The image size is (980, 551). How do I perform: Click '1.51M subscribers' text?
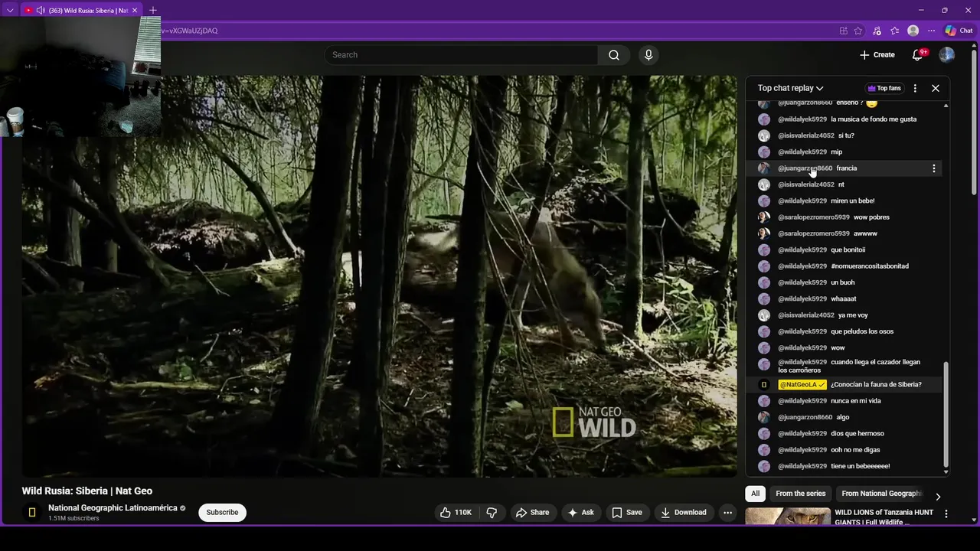click(x=73, y=519)
